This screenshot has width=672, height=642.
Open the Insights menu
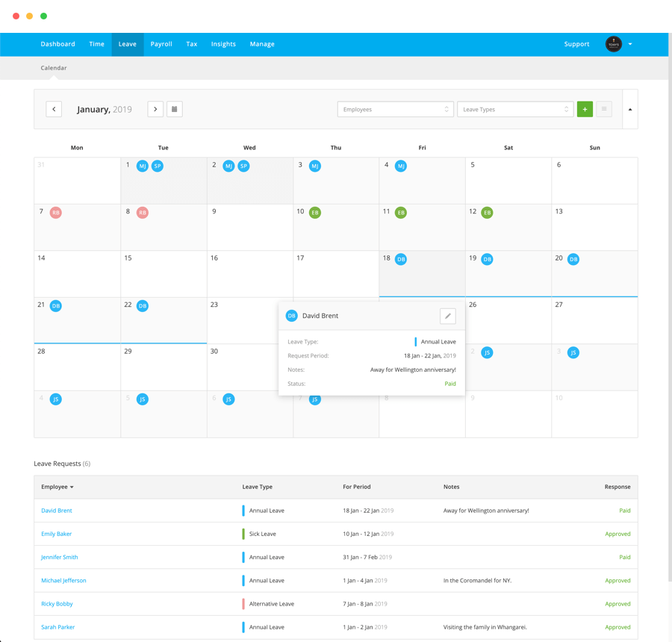[x=223, y=44]
